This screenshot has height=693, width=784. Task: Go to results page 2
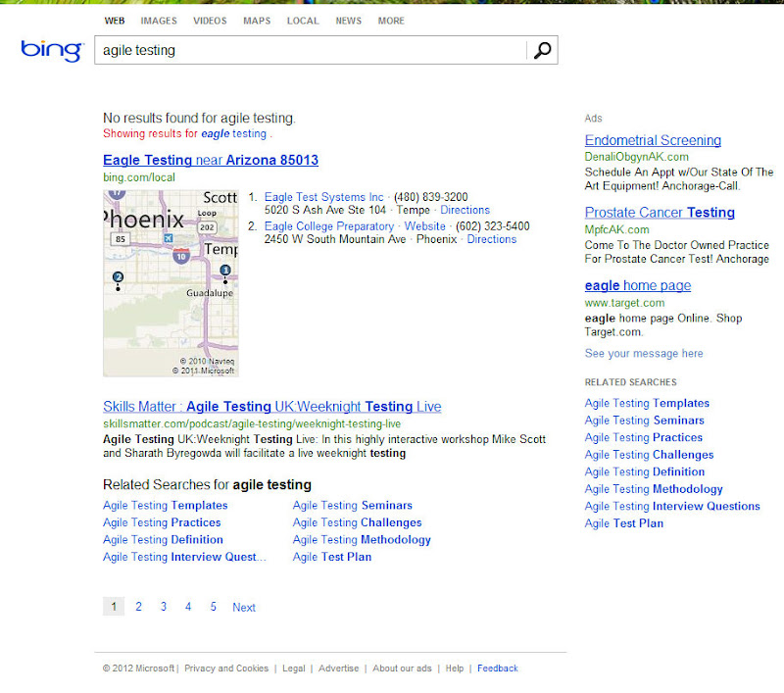click(x=138, y=607)
